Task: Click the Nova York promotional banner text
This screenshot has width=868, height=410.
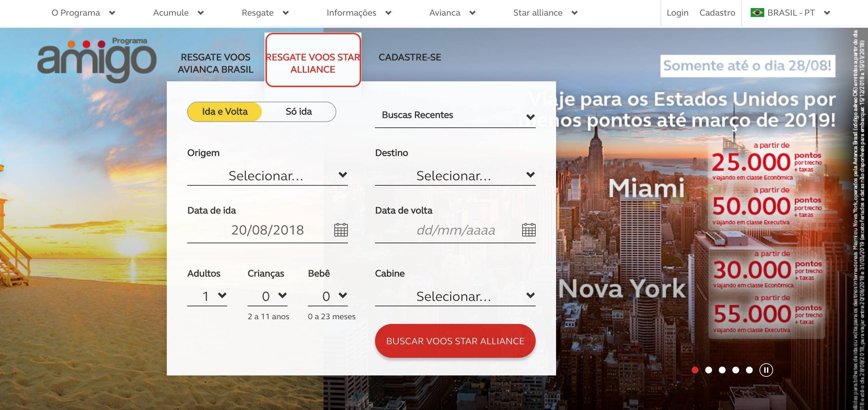Action: [622, 289]
